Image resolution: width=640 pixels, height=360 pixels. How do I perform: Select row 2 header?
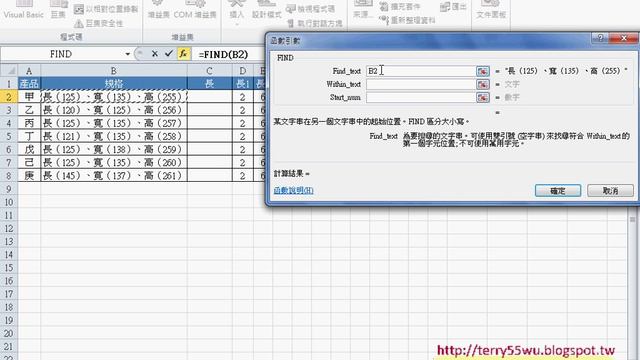point(9,97)
